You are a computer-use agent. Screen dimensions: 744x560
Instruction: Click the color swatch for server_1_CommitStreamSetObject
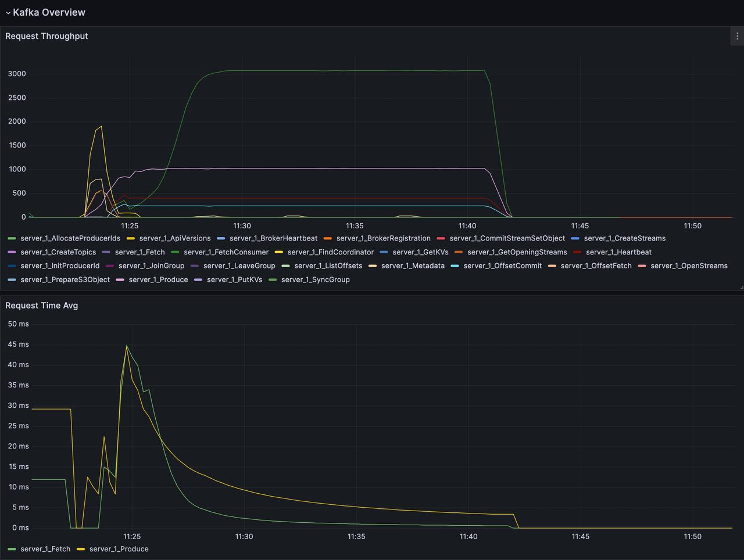[x=441, y=239]
